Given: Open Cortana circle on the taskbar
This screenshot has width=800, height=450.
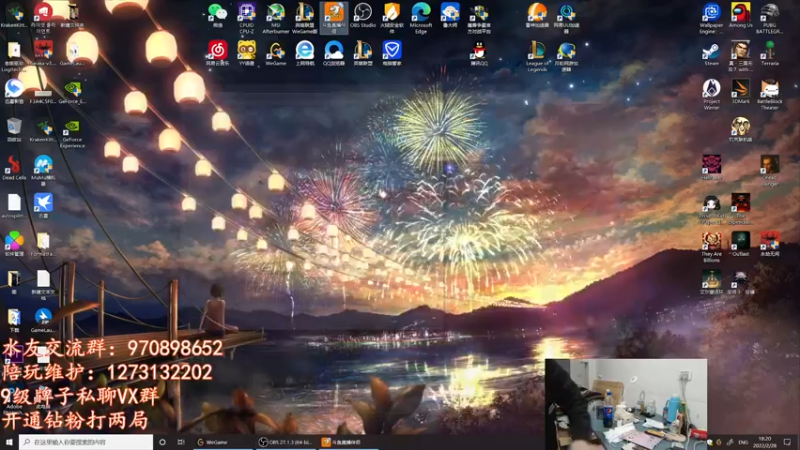Looking at the screenshot, I should point(162,442).
